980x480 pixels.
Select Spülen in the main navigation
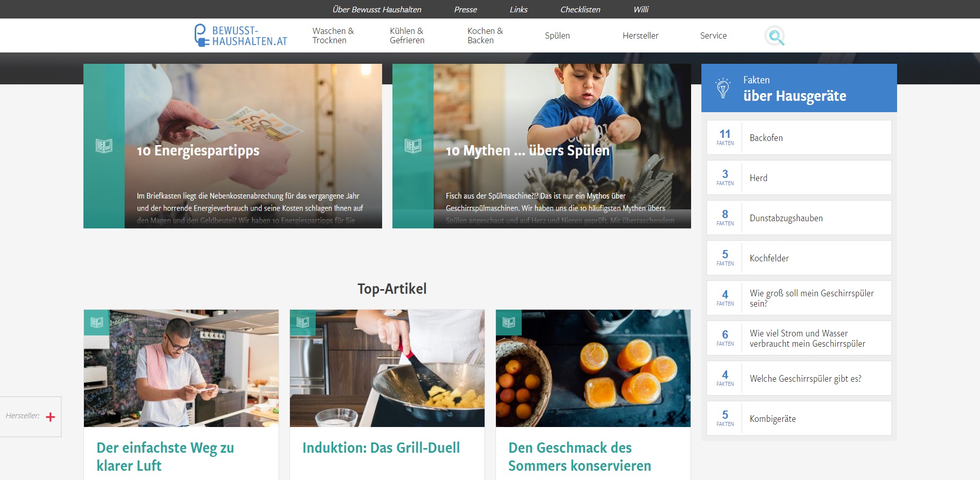pos(557,35)
